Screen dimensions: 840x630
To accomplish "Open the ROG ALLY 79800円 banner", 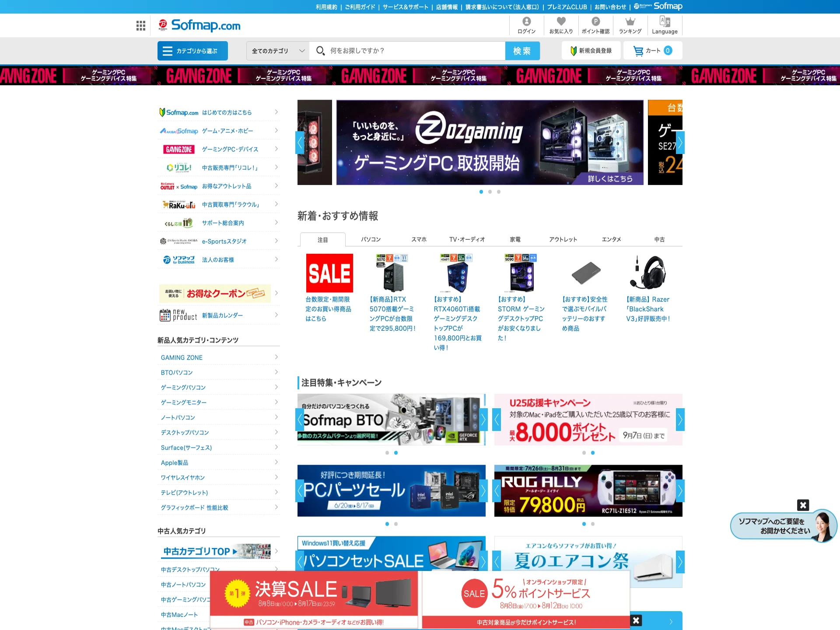I will 588,491.
